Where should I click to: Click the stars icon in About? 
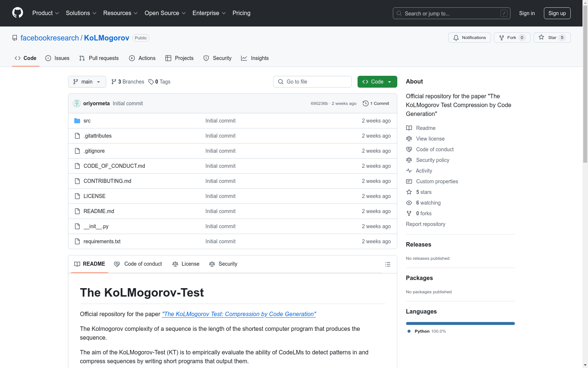409,192
